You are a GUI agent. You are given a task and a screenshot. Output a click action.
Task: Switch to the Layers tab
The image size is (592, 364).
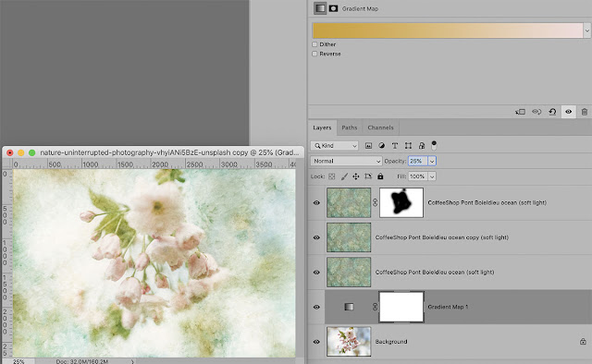coord(322,127)
